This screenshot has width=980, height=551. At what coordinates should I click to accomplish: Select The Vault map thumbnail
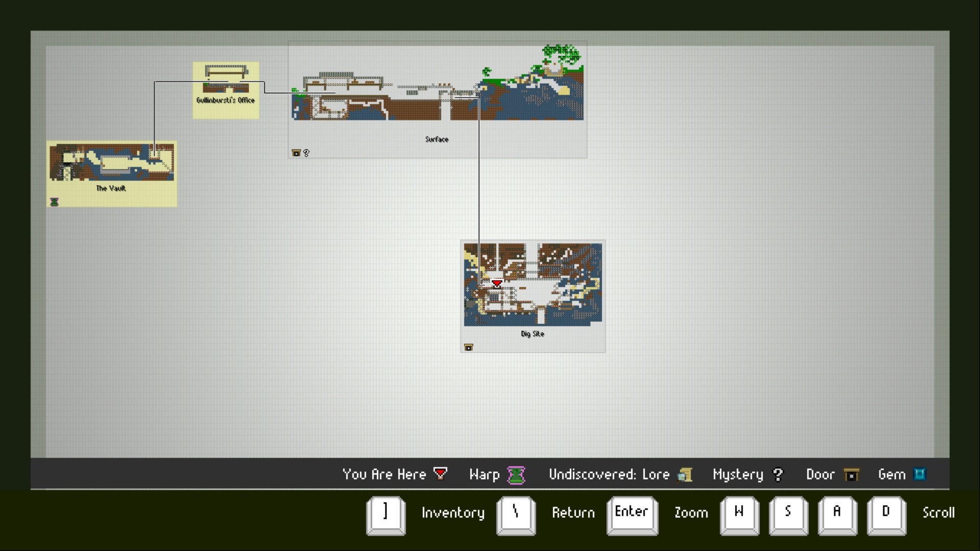(x=111, y=163)
